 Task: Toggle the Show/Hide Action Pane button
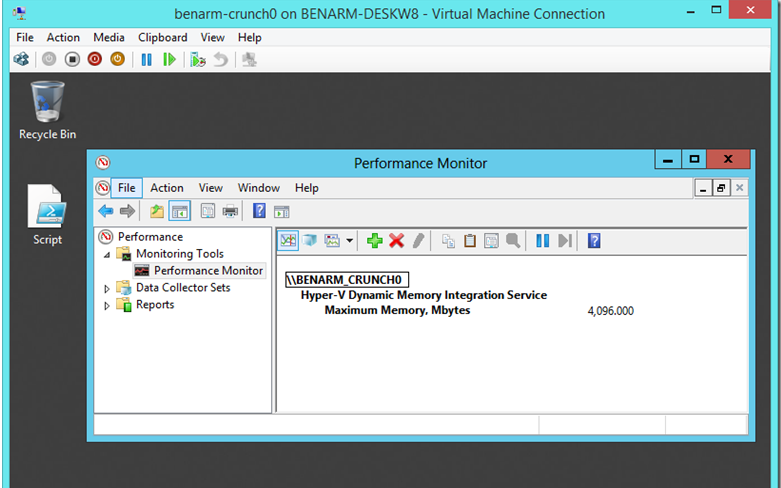pyautogui.click(x=282, y=211)
